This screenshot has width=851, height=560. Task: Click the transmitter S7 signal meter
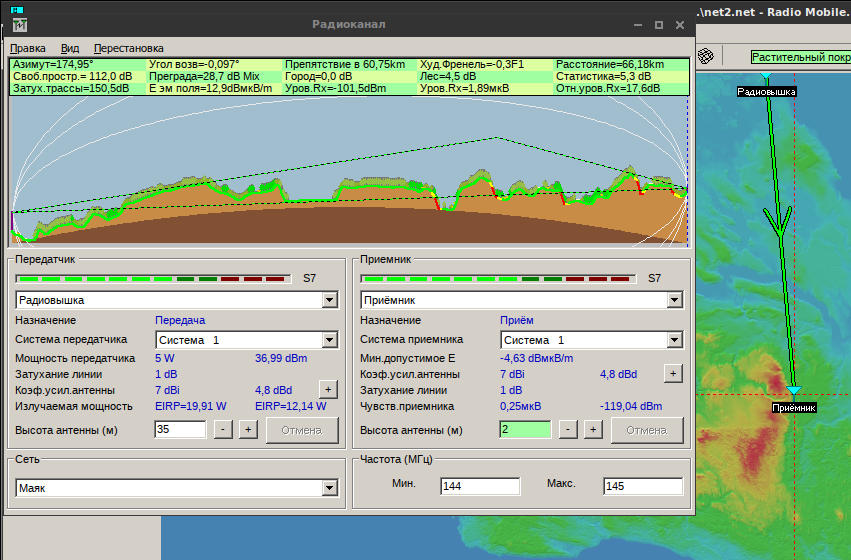154,279
